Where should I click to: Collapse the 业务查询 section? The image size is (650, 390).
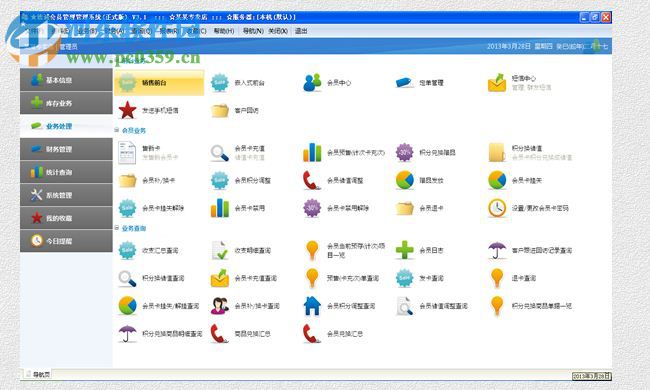pyautogui.click(x=117, y=228)
